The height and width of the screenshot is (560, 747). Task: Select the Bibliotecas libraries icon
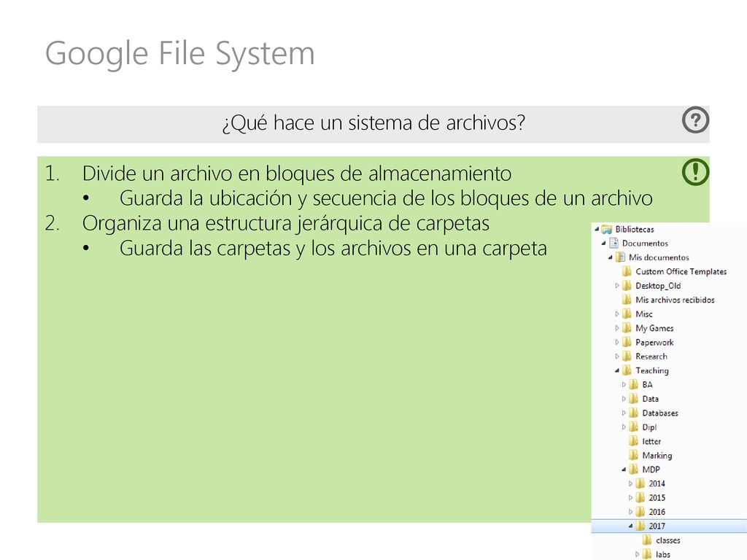click(x=606, y=229)
